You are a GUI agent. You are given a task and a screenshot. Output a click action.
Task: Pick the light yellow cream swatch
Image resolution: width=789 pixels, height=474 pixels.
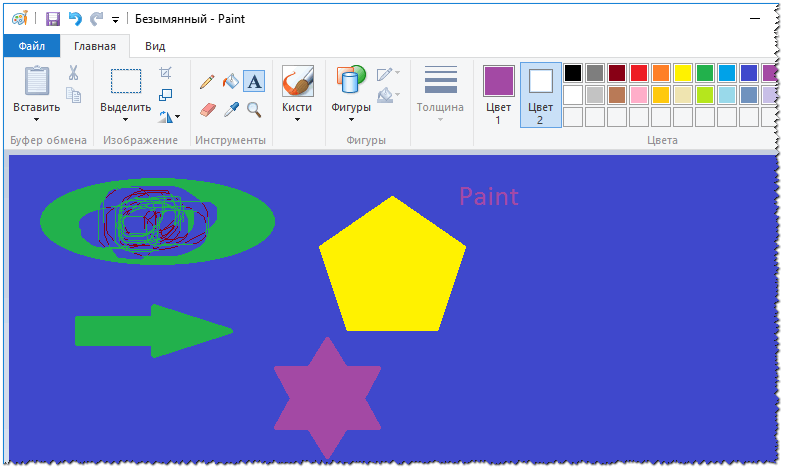(683, 95)
